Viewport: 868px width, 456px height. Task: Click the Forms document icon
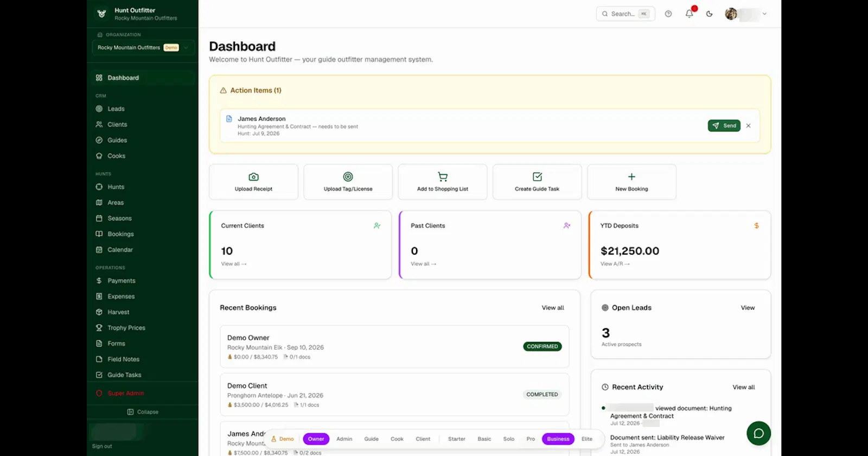(x=99, y=344)
